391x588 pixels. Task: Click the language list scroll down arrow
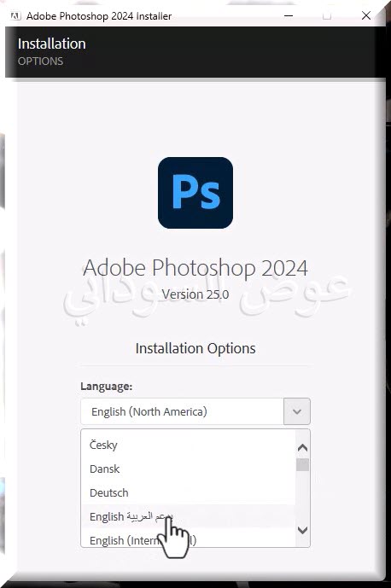(x=302, y=530)
